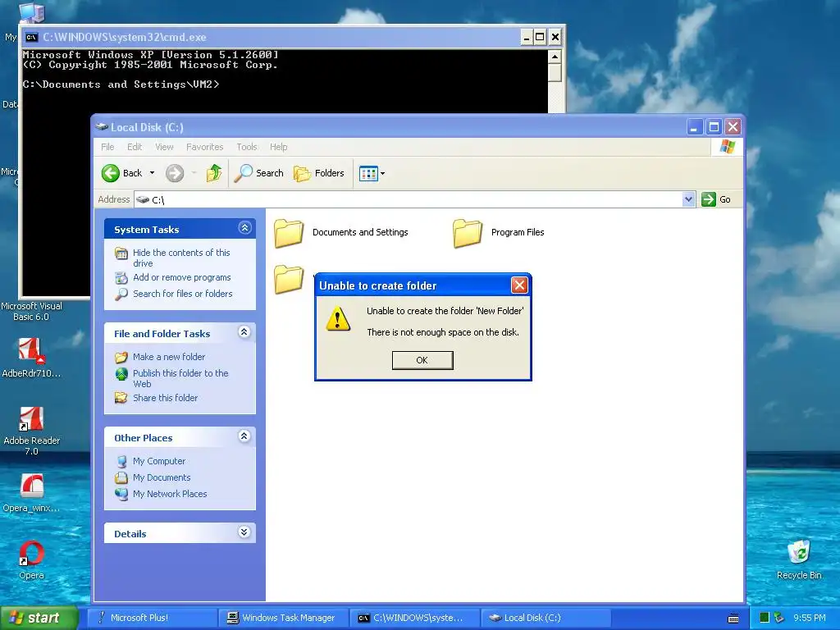This screenshot has width=840, height=630.
Task: Select the Program Files folder icon
Action: click(468, 233)
